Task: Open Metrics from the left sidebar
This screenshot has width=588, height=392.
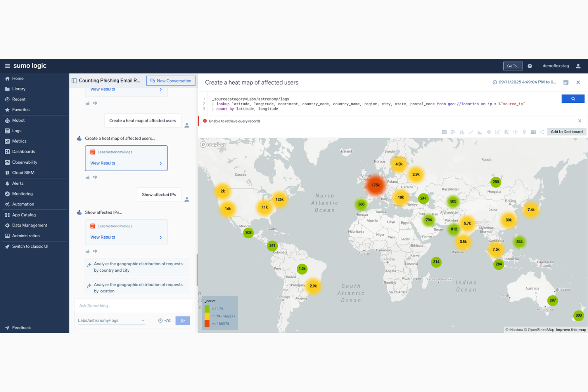Action: tap(19, 141)
